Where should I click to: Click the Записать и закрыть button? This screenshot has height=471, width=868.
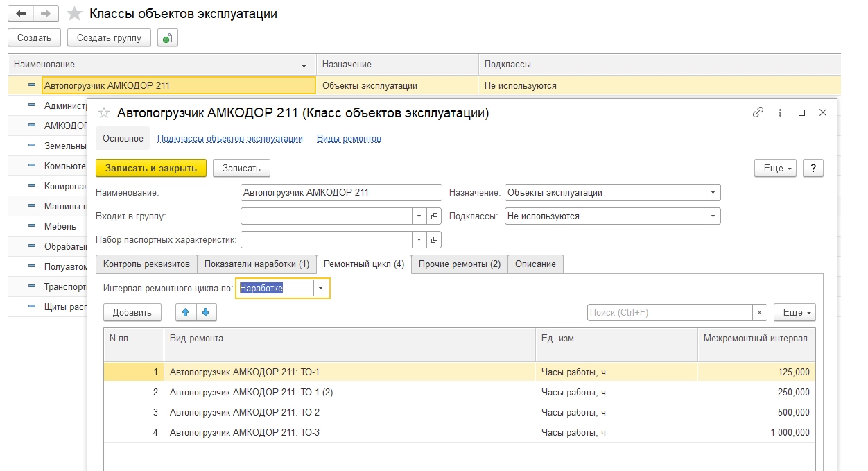(151, 168)
